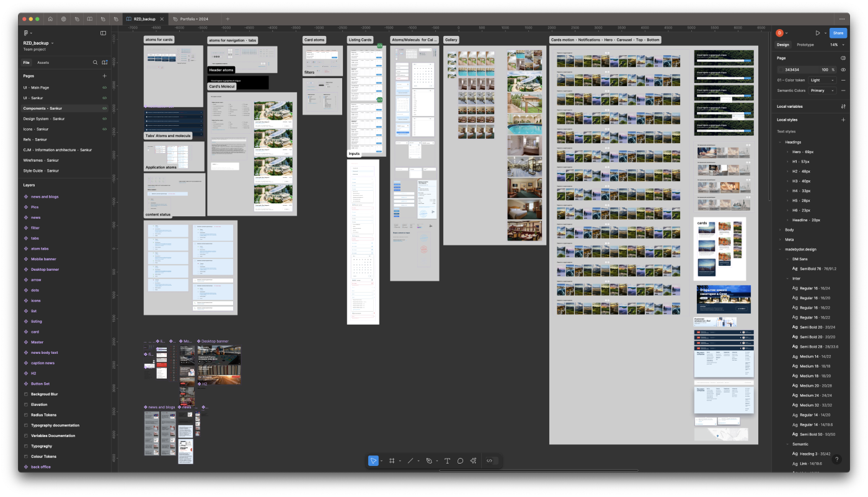Select the Move tool in the bottom toolbar
Image resolution: width=868 pixels, height=497 pixels.
coord(373,460)
